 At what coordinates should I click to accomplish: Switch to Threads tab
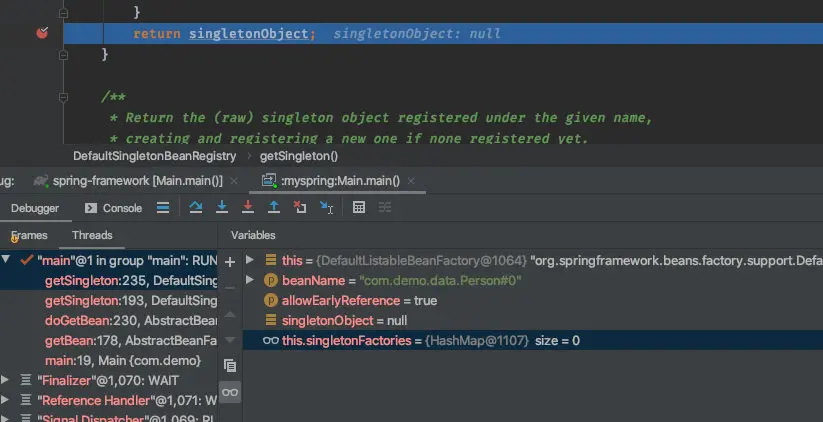pos(92,235)
